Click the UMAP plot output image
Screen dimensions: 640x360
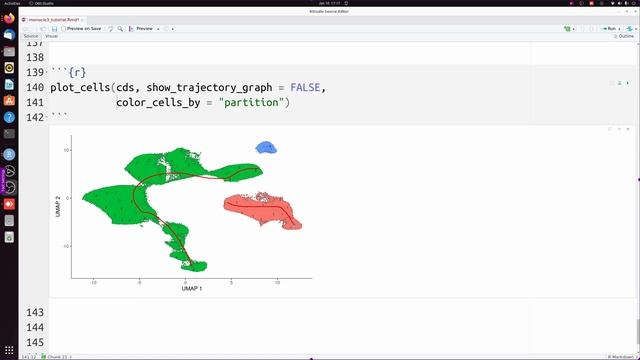[185, 212]
